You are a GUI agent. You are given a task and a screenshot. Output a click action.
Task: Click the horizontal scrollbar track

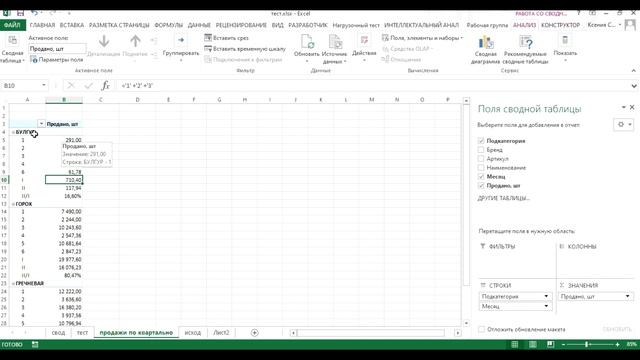pos(371,333)
